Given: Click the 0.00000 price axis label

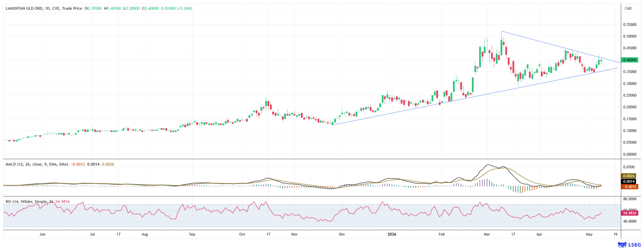Looking at the screenshot, I should point(630,154).
